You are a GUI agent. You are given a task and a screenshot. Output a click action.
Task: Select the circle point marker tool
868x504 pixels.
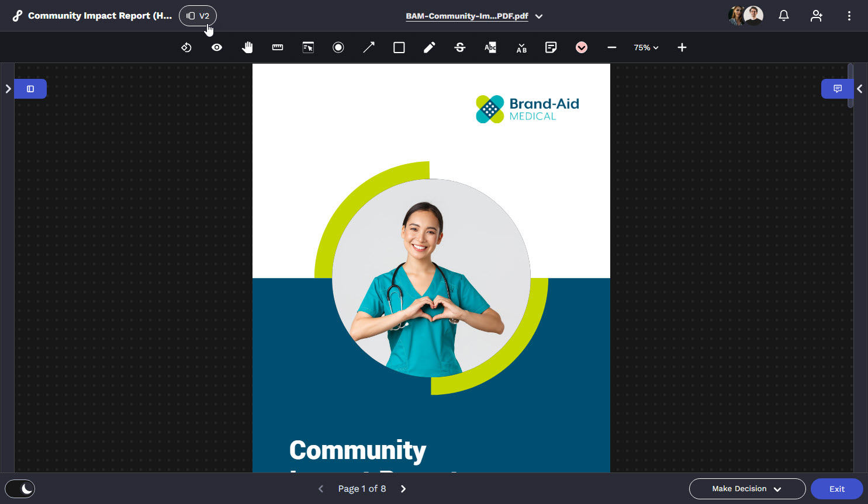pos(338,47)
